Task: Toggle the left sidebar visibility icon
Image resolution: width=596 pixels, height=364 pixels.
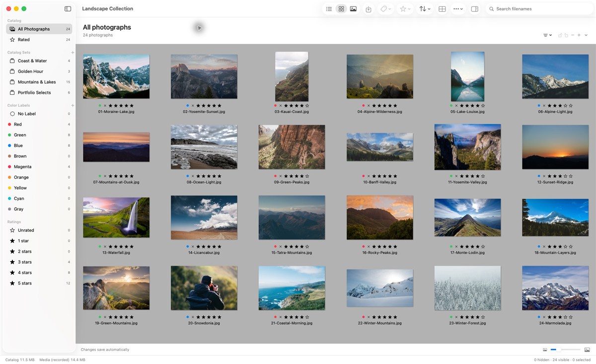Action: click(68, 9)
